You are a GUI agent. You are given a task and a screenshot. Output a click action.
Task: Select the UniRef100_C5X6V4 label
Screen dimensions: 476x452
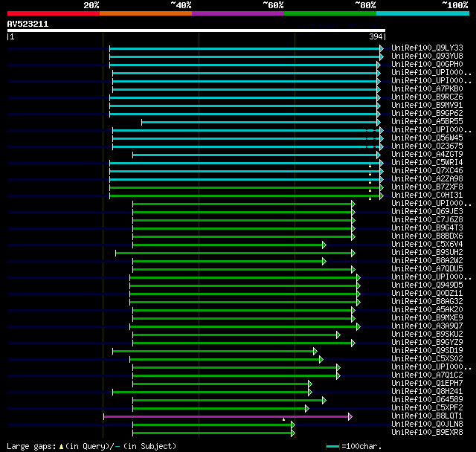pyautogui.click(x=427, y=245)
